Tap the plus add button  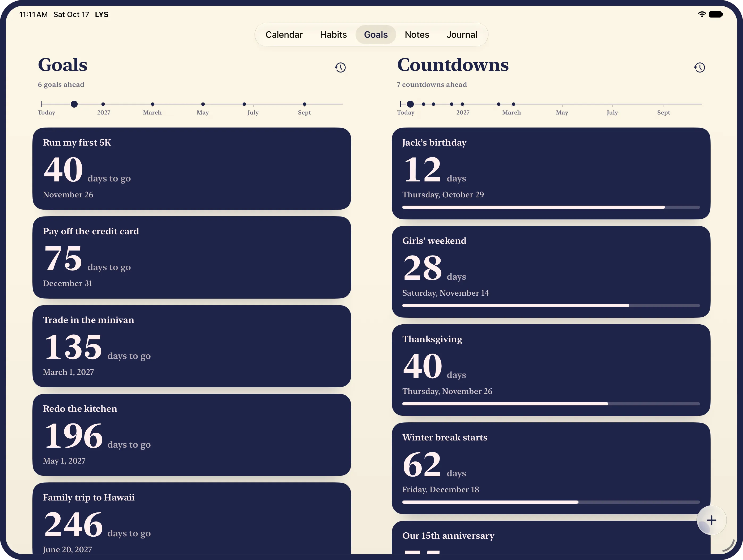pos(711,520)
